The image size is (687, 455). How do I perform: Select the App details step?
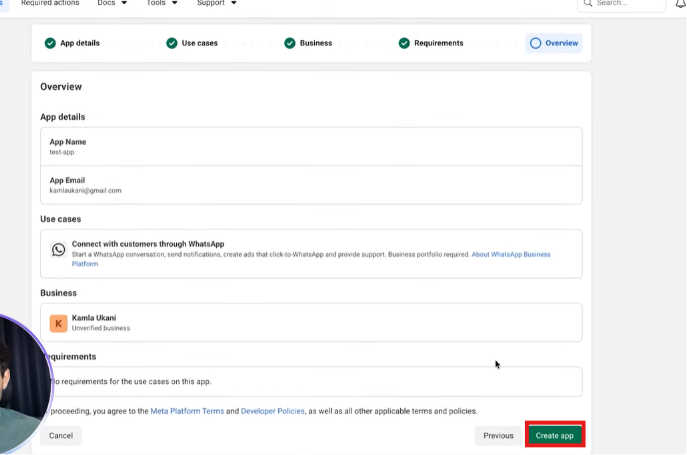[x=72, y=43]
